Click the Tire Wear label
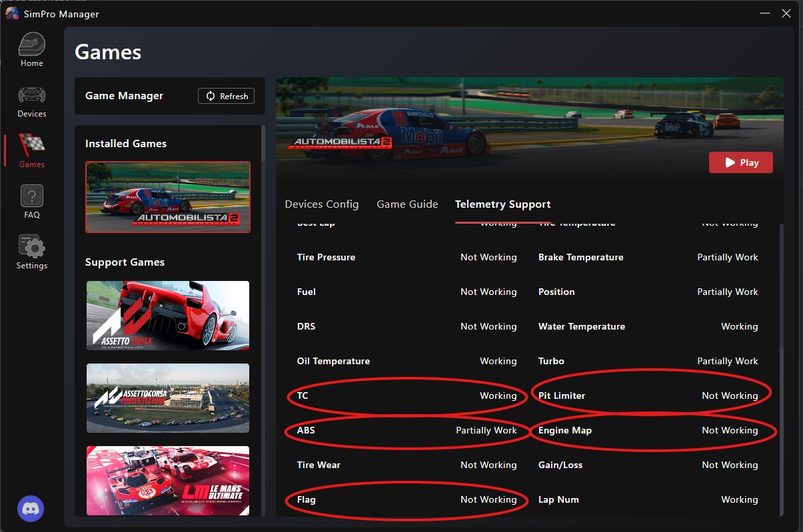The height and width of the screenshot is (532, 803). [319, 465]
